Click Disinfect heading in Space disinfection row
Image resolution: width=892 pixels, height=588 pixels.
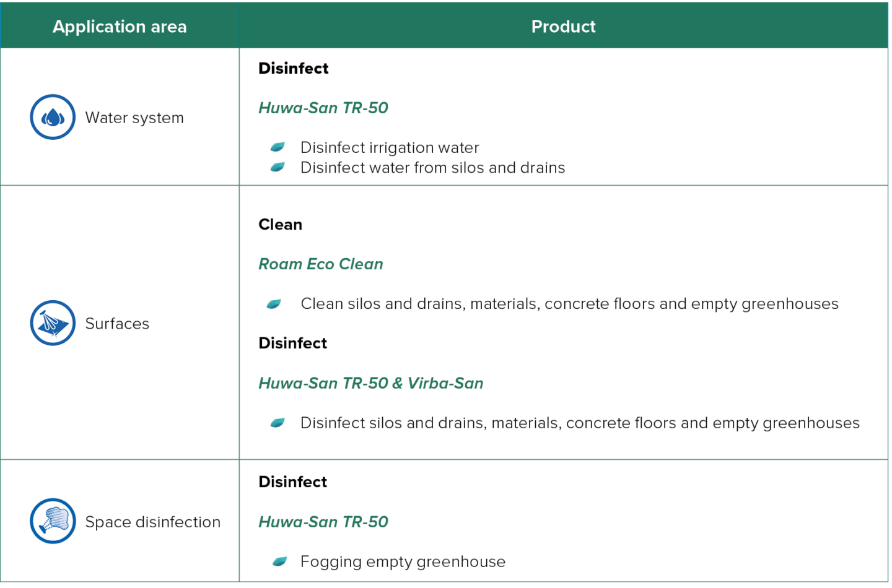click(x=293, y=482)
